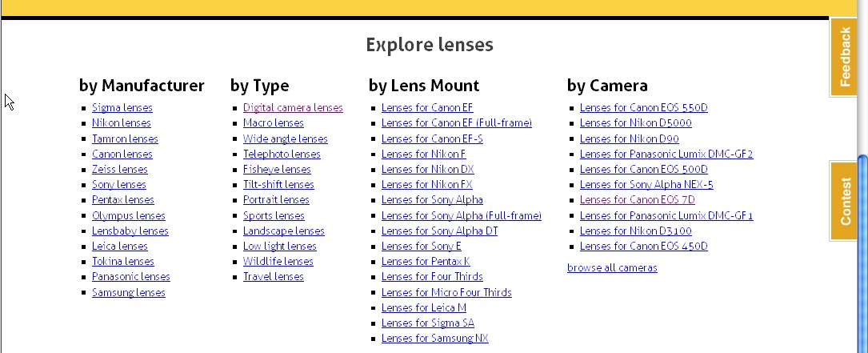Image resolution: width=868 pixels, height=353 pixels.
Task: Open Lenses for Pentax K
Action: tap(425, 261)
